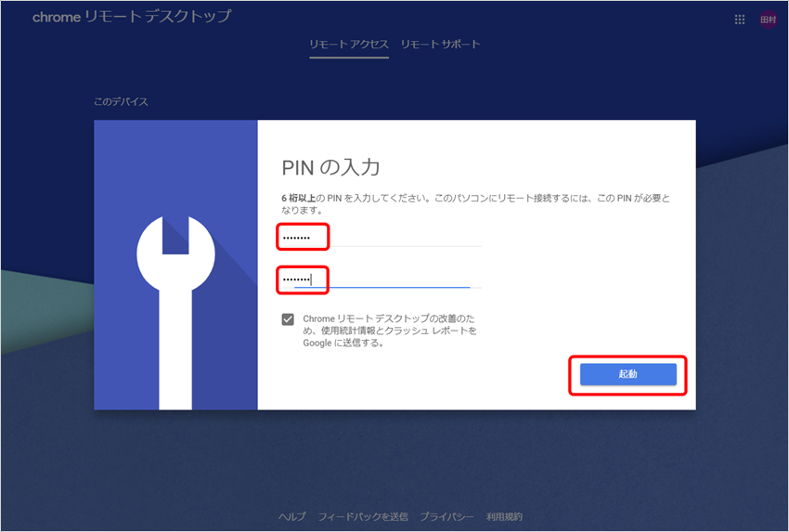The width and height of the screenshot is (789, 532).
Task: Click the このデバイス section label
Action: [x=121, y=102]
